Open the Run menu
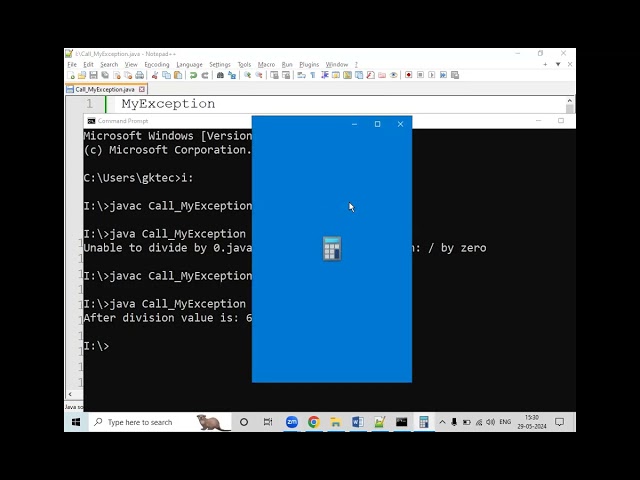The width and height of the screenshot is (640, 480). point(287,64)
